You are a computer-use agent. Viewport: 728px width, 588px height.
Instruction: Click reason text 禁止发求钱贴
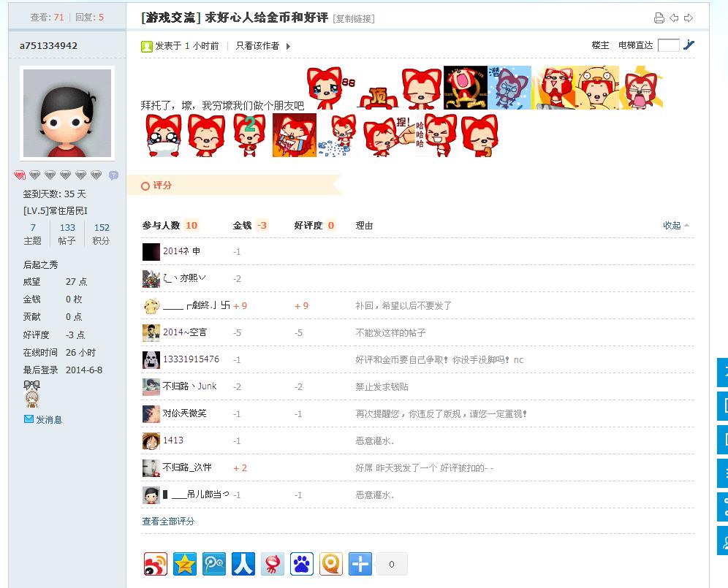[x=382, y=386]
